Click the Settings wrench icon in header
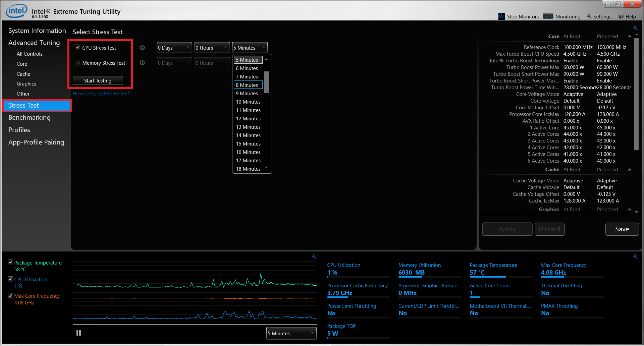This screenshot has width=644, height=346. coord(589,16)
